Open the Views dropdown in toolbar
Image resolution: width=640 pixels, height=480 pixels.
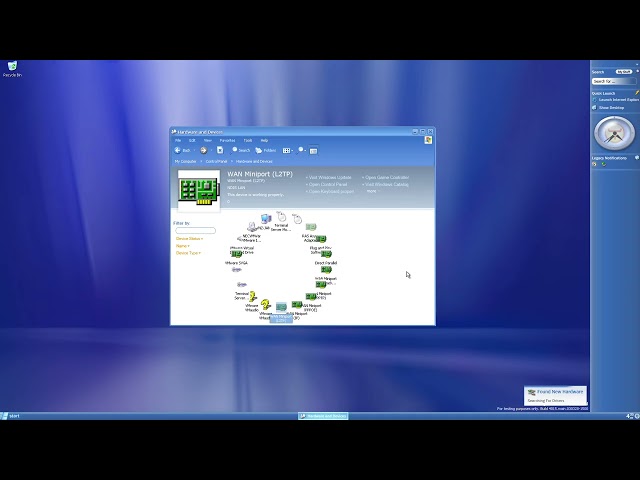(x=288, y=150)
